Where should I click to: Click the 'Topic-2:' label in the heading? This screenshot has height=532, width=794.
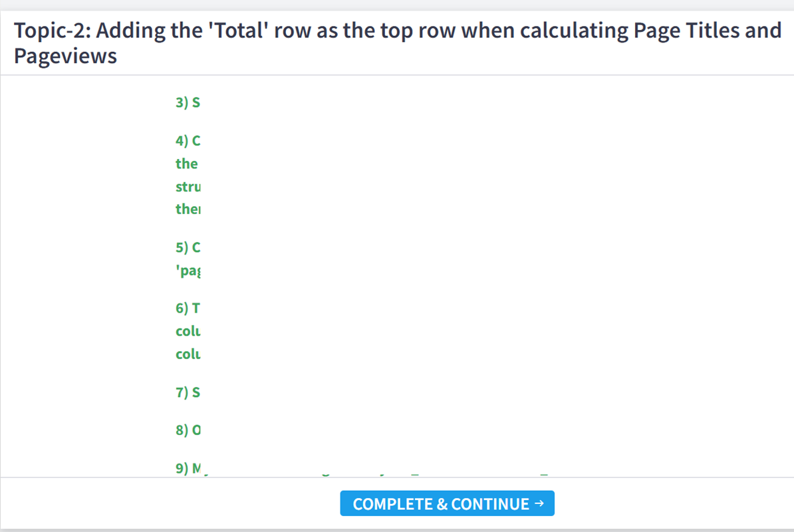[x=52, y=31]
